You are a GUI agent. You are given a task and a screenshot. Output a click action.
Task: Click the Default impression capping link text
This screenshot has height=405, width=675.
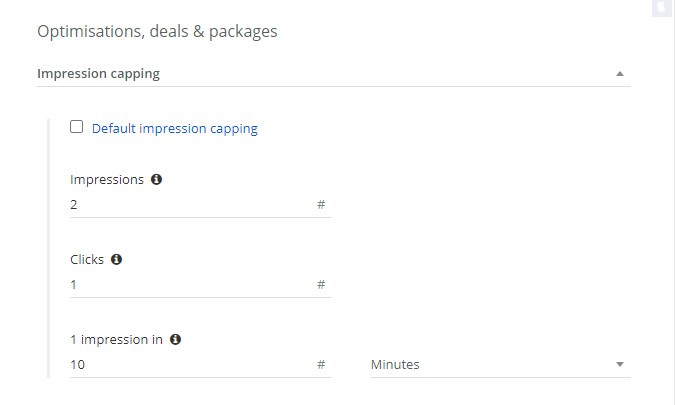(175, 128)
